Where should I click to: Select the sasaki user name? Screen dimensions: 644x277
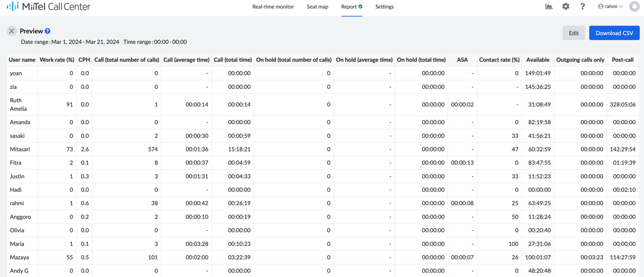(17, 136)
